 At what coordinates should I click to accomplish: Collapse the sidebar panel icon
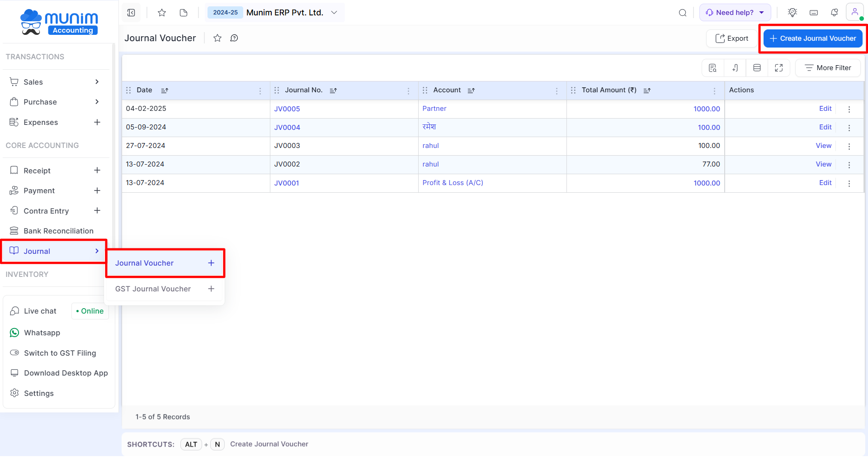(x=131, y=13)
